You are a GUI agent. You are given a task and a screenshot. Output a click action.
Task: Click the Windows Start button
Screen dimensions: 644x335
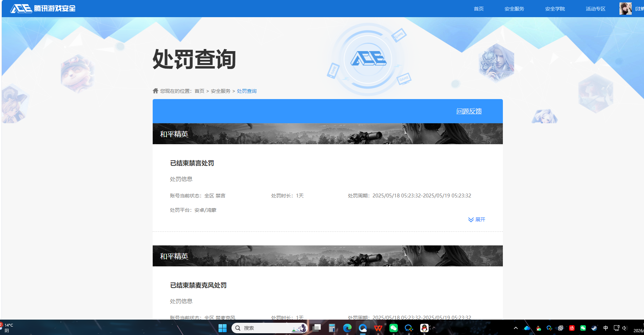point(222,328)
